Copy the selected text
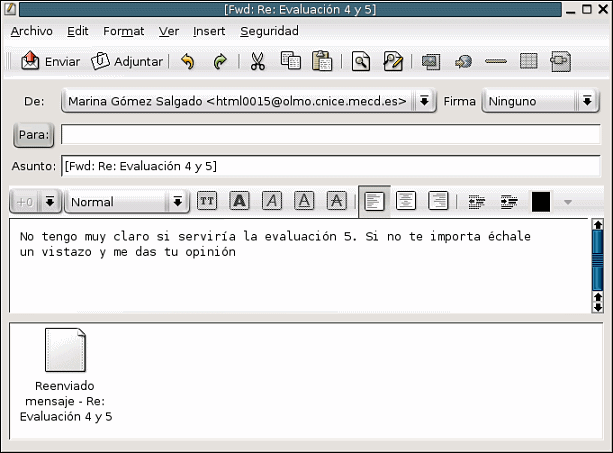The width and height of the screenshot is (613, 453). tap(290, 62)
